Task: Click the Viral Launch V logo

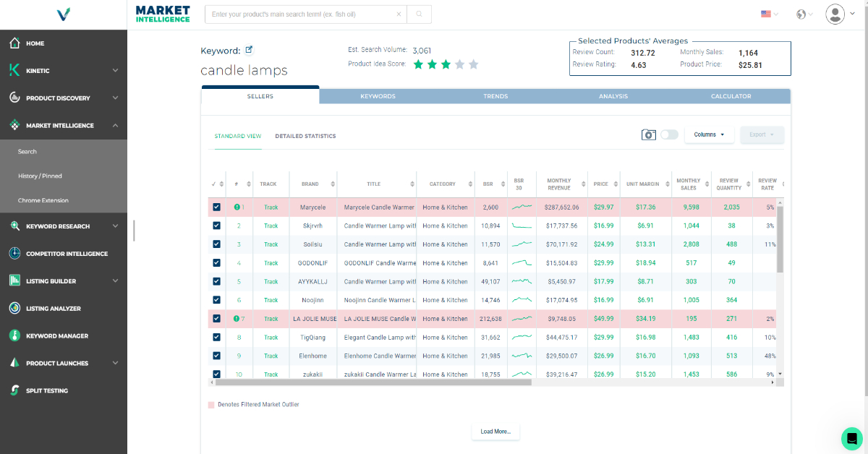Action: pos(63,14)
